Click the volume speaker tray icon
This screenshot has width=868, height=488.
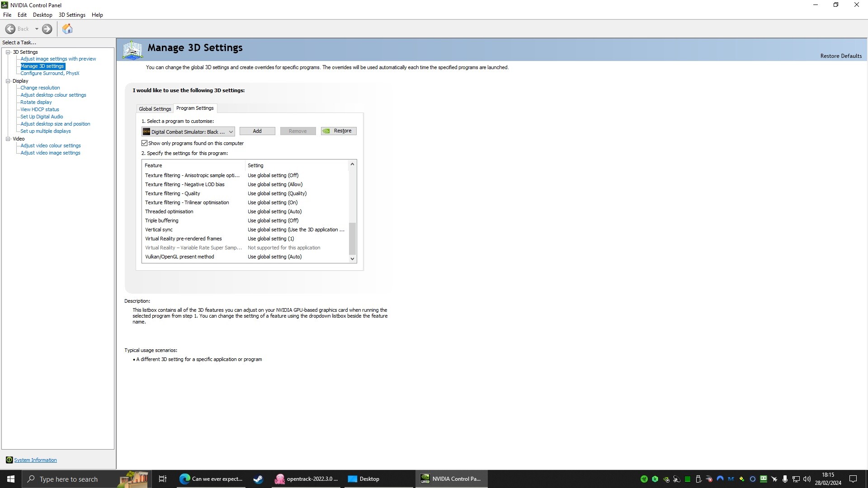click(x=807, y=479)
